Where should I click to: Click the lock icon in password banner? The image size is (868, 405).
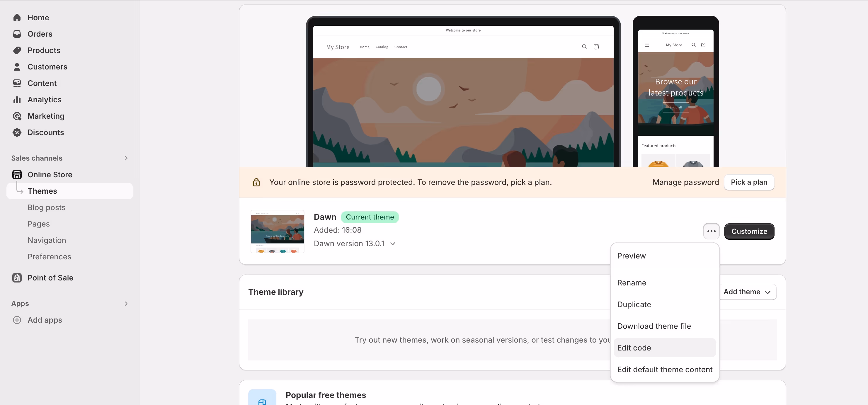point(256,182)
